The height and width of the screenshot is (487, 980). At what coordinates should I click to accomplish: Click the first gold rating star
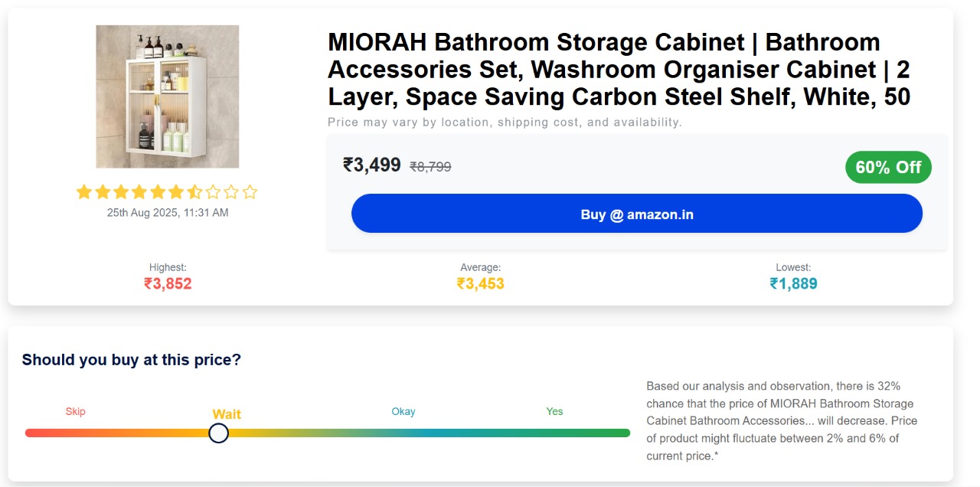point(84,192)
